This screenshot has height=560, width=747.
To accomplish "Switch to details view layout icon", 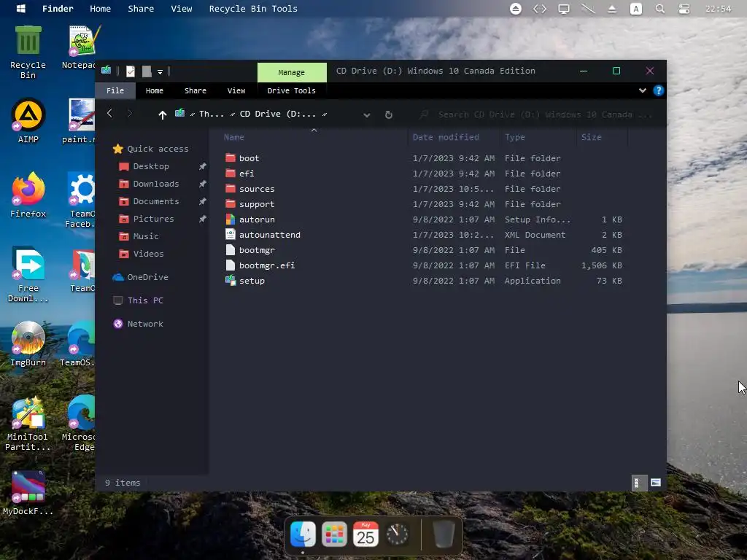I will tap(638, 483).
